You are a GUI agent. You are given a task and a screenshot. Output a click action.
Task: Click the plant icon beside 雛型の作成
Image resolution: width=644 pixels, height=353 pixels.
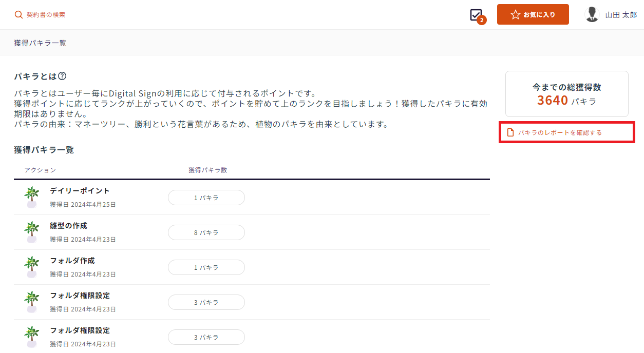coord(32,232)
